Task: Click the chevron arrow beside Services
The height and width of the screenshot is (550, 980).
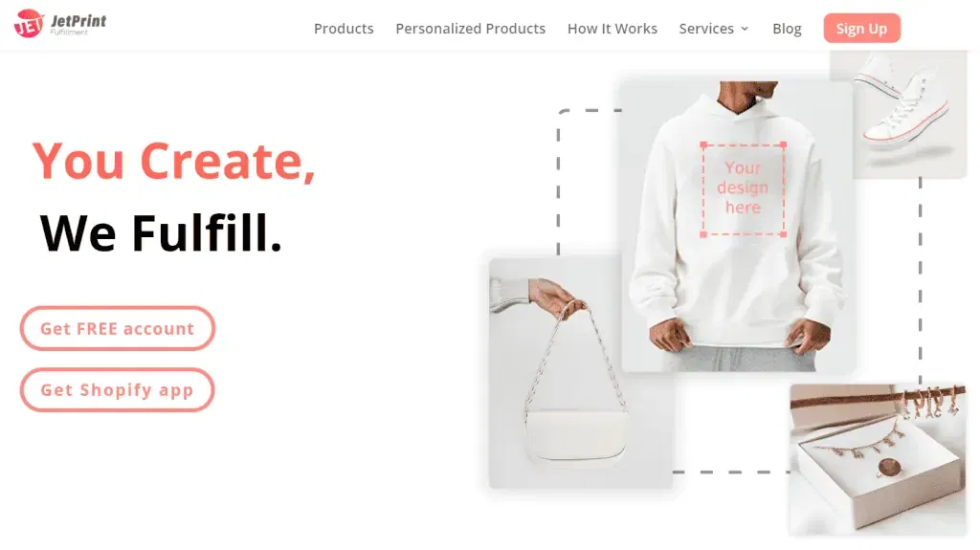Action: pyautogui.click(x=745, y=29)
